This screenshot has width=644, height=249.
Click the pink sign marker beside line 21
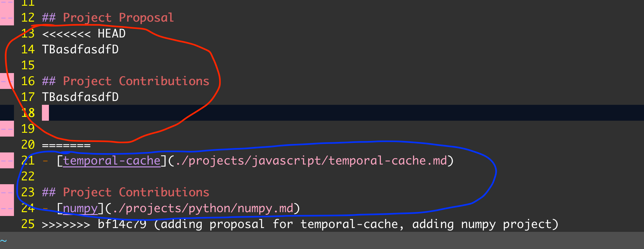click(x=7, y=160)
